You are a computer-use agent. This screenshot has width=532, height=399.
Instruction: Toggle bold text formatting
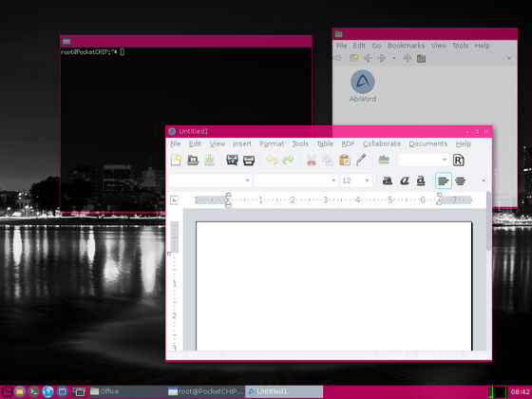pos(388,180)
